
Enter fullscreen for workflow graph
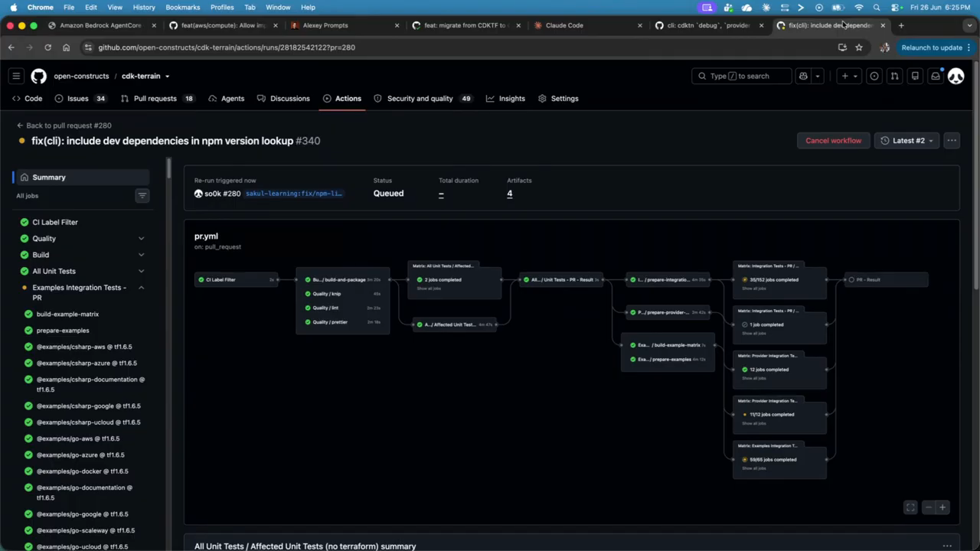(x=910, y=507)
